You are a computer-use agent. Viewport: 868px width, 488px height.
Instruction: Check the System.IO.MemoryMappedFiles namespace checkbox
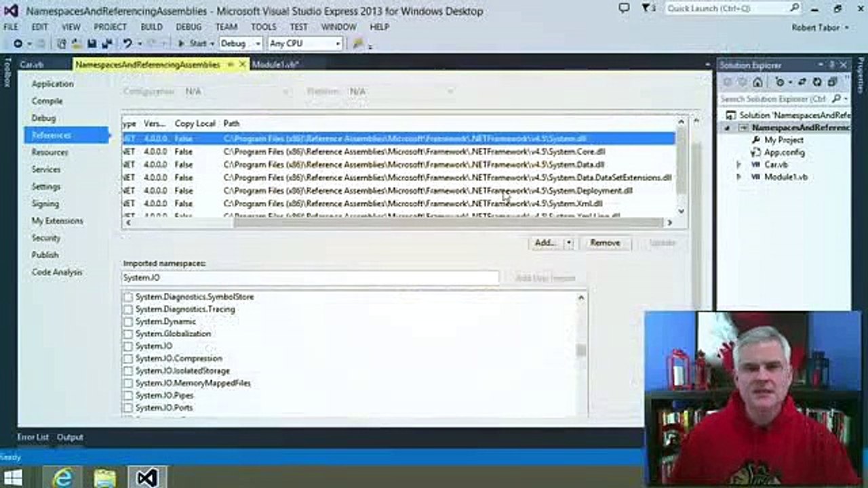(127, 383)
